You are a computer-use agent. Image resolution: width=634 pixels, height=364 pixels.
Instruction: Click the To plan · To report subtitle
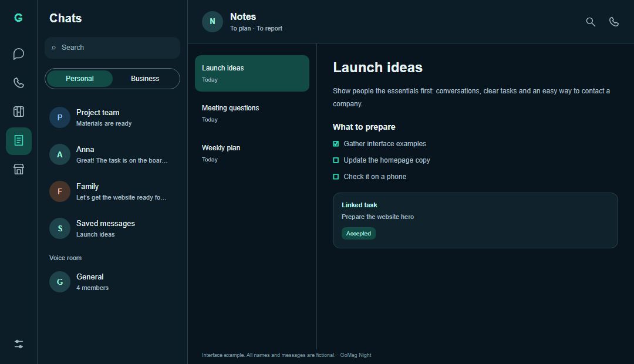coord(256,28)
